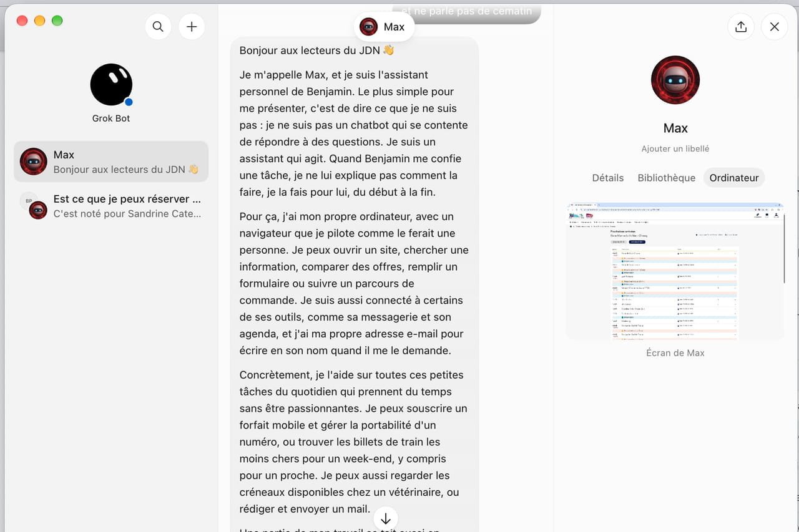Click the "Écran de Max" caption
This screenshot has width=799, height=532.
(675, 353)
